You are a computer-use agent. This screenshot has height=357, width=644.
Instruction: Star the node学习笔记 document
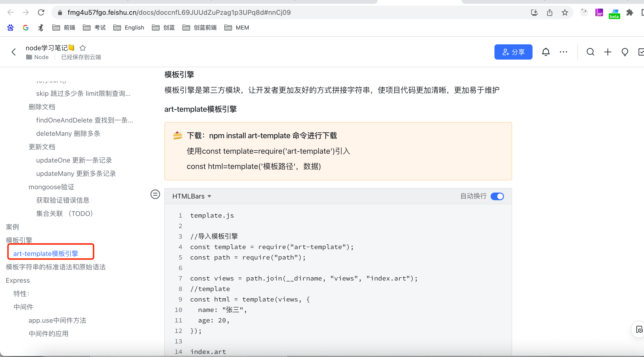point(83,48)
